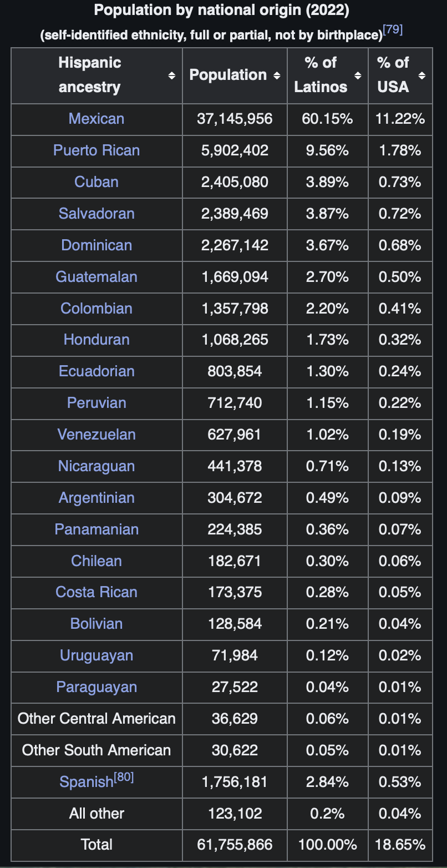Viewport: 447px width, 868px height.
Task: Sort table by Population column
Action: (277, 75)
